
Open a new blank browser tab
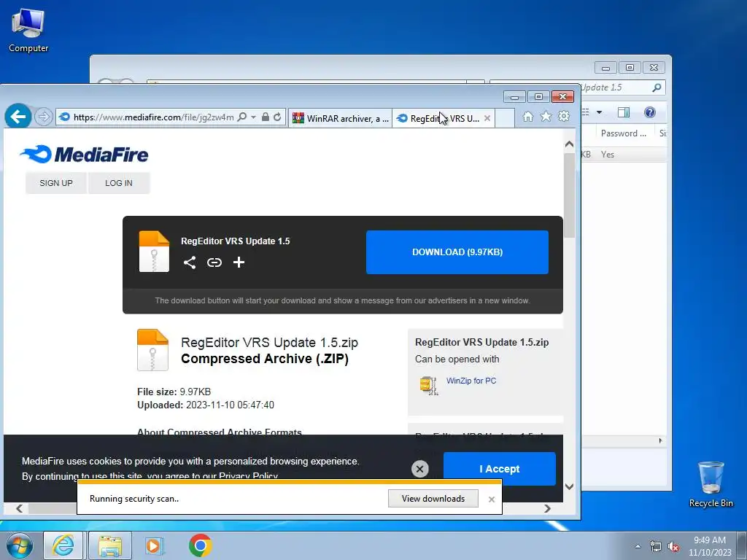(505, 118)
